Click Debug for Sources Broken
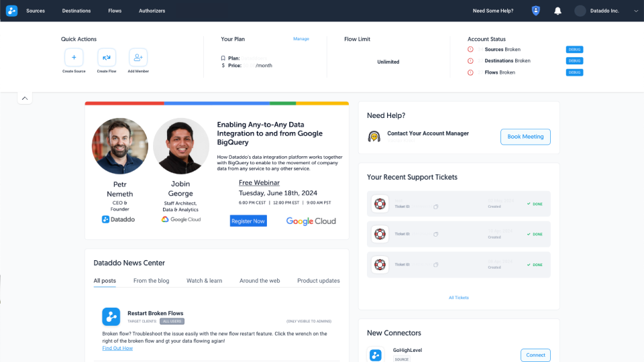The width and height of the screenshot is (644, 362). 574,49
